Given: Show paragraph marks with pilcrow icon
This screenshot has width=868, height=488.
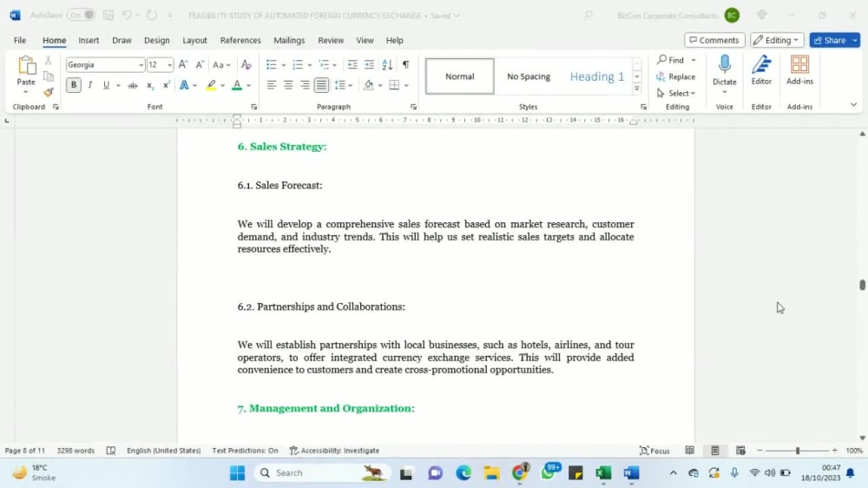Looking at the screenshot, I should [405, 65].
